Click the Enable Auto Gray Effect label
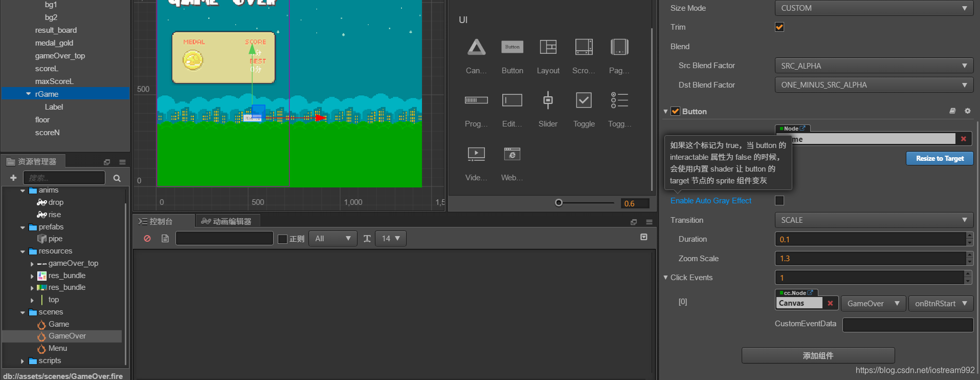This screenshot has width=980, height=380. pos(711,201)
